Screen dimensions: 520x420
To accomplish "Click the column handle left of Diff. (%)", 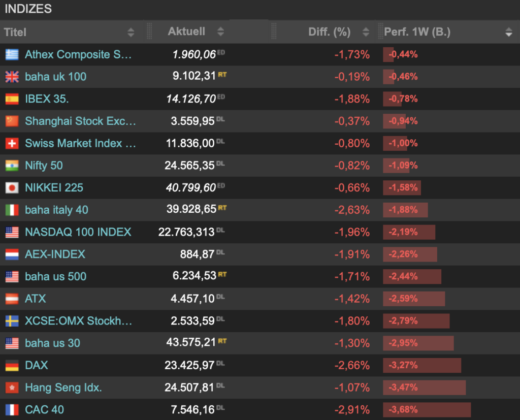I will [x=274, y=31].
